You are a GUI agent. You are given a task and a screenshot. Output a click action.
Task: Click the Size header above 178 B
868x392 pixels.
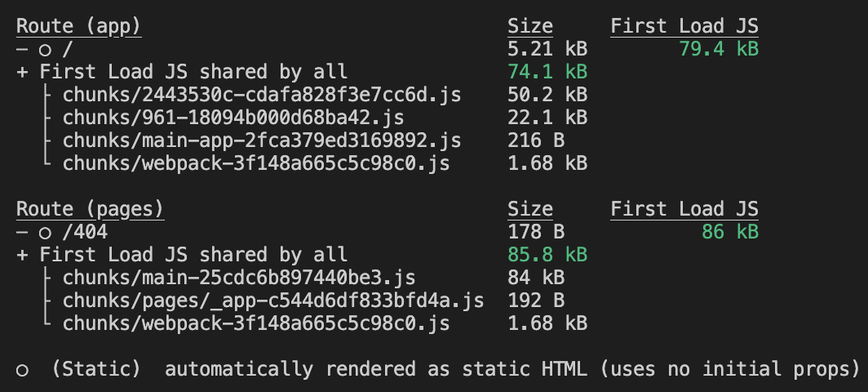[529, 209]
